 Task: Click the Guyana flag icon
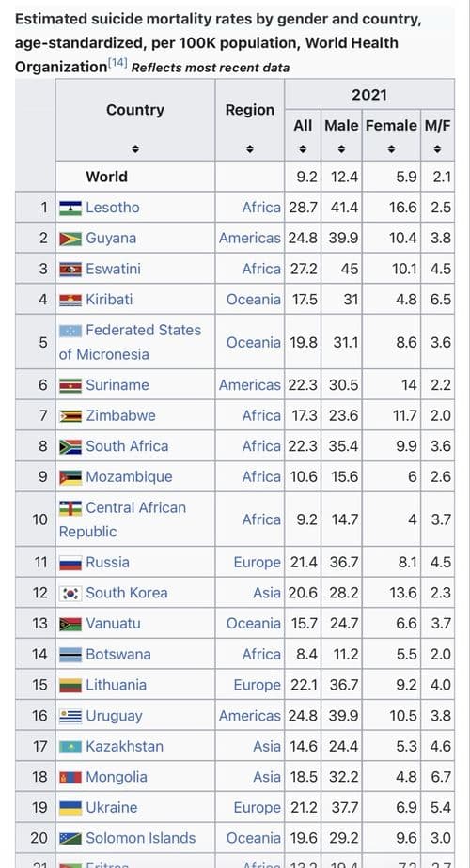pyautogui.click(x=70, y=239)
